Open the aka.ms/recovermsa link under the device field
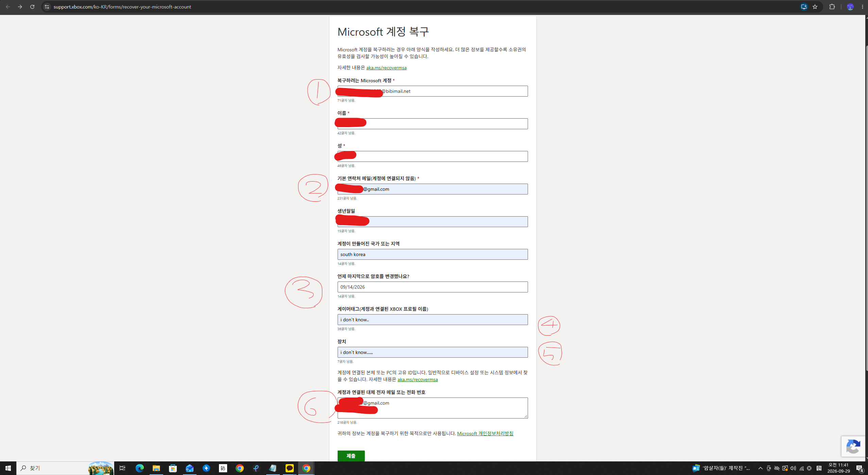 click(x=418, y=379)
